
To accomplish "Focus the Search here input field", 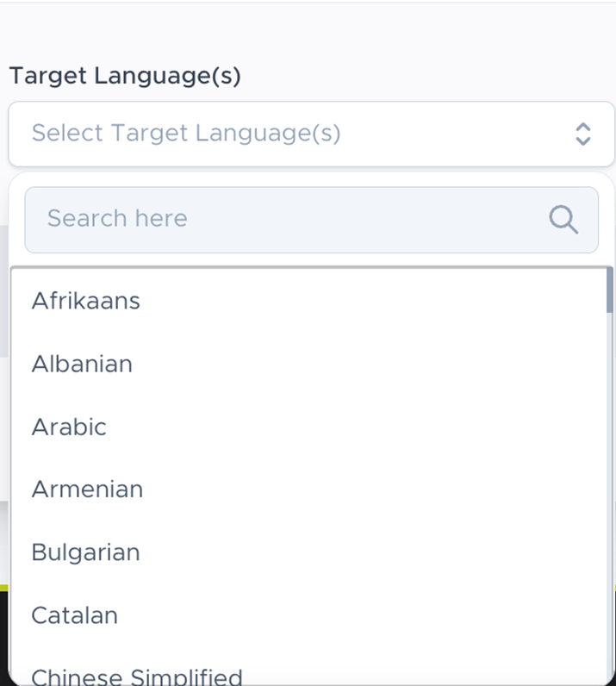I will click(x=284, y=220).
